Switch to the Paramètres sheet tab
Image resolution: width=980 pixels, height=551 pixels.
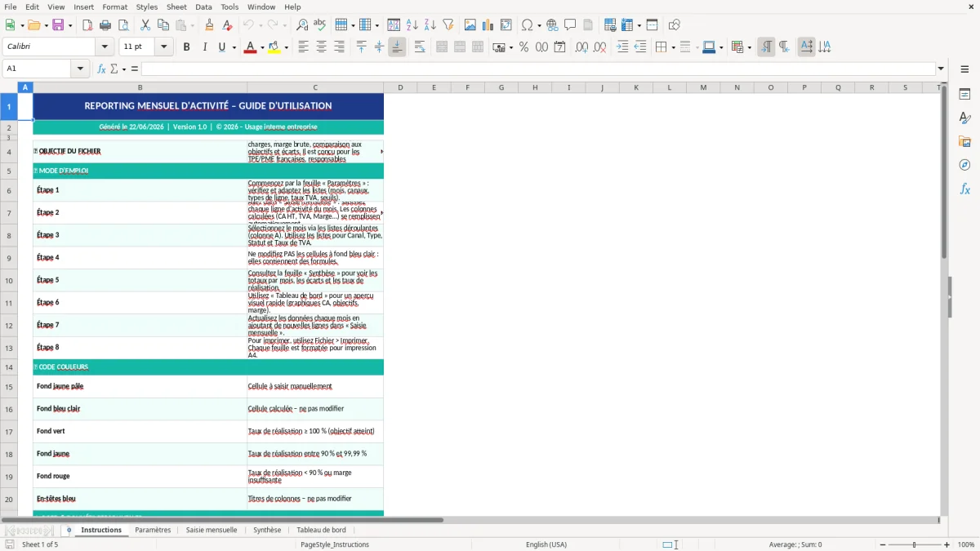[153, 530]
